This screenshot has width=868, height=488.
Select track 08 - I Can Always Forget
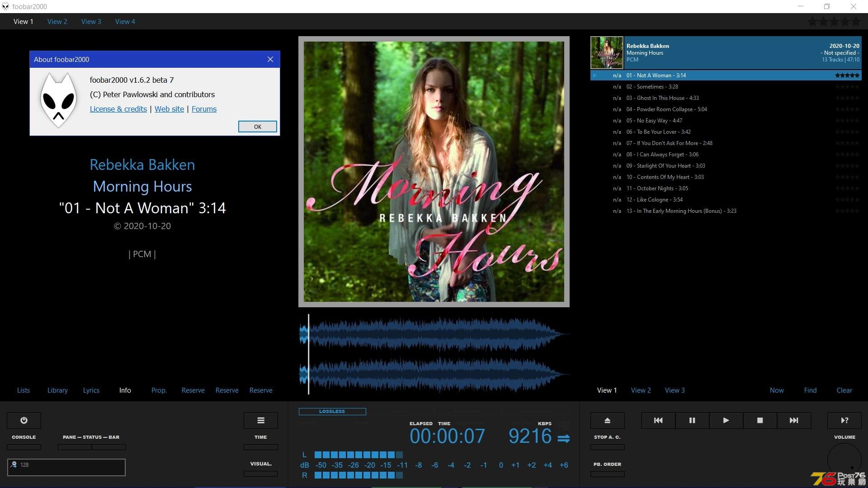pos(726,155)
